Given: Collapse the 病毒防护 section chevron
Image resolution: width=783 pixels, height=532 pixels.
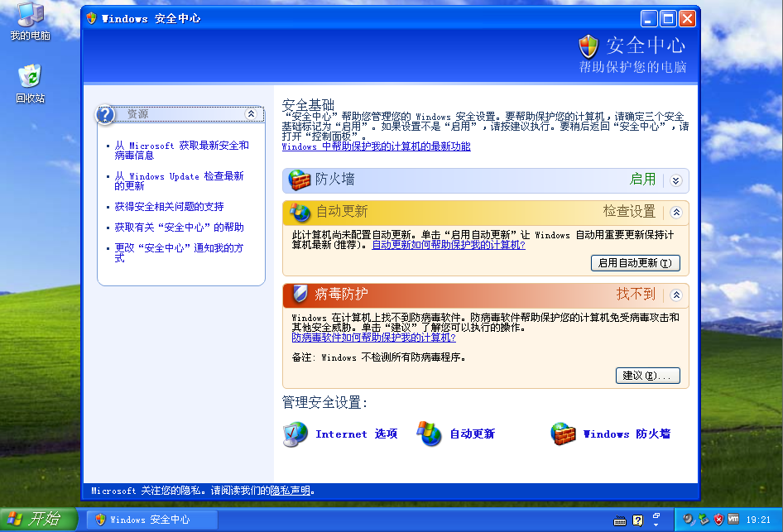Looking at the screenshot, I should 675,295.
